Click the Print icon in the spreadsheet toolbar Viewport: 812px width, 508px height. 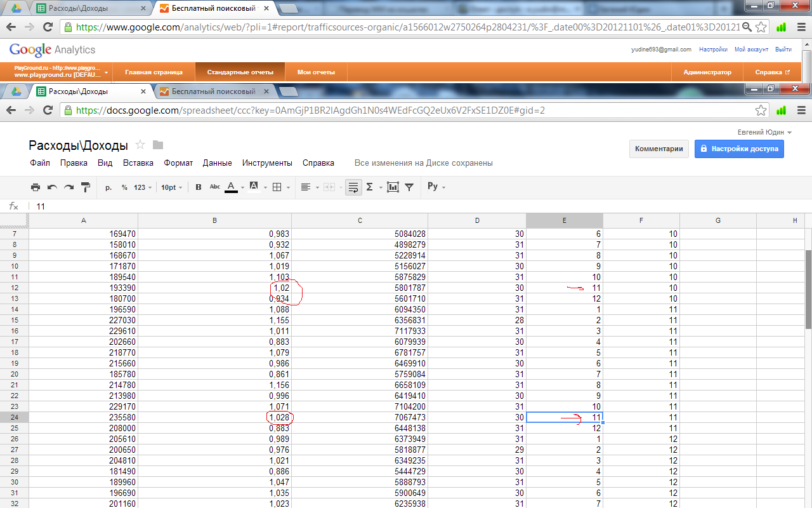36,187
